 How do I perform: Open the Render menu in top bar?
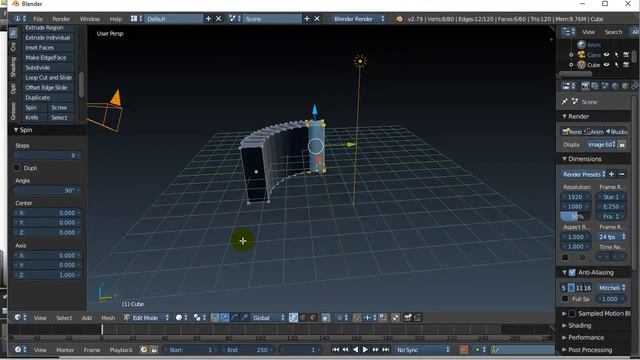click(x=61, y=19)
